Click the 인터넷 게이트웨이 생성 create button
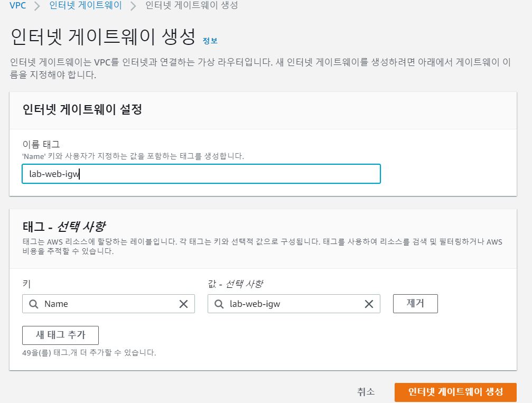The height and width of the screenshot is (403, 532). tap(455, 392)
